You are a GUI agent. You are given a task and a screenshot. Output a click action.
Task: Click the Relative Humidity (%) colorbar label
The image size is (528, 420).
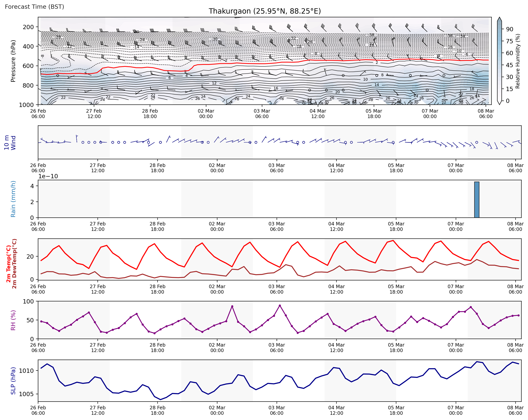(x=518, y=61)
